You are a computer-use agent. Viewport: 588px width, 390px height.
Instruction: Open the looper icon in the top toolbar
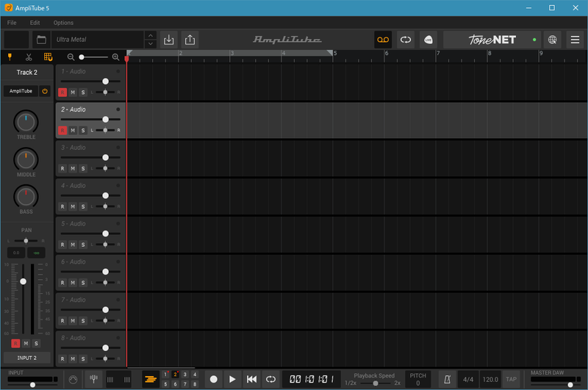click(x=406, y=40)
